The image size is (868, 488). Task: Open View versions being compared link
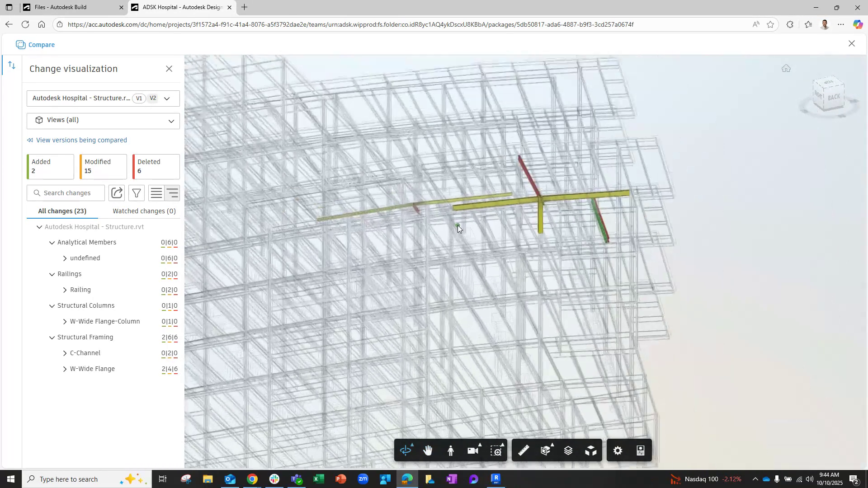81,140
